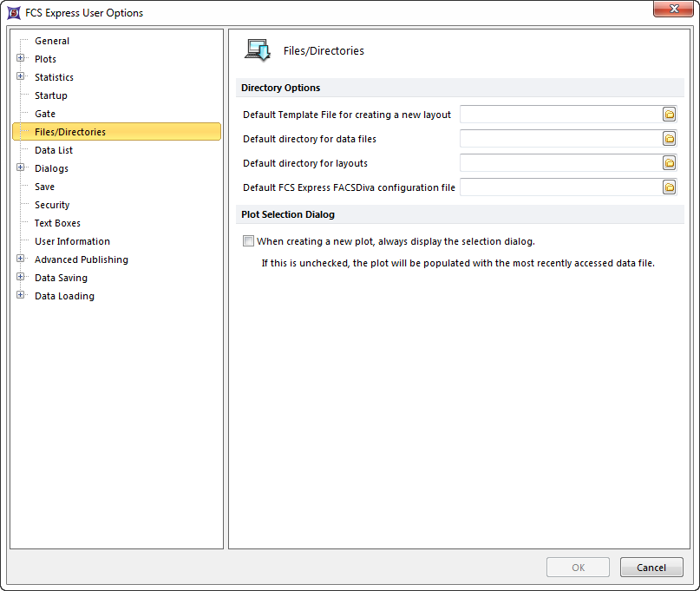
Task: Browse for default layouts directory
Action: pyautogui.click(x=669, y=163)
